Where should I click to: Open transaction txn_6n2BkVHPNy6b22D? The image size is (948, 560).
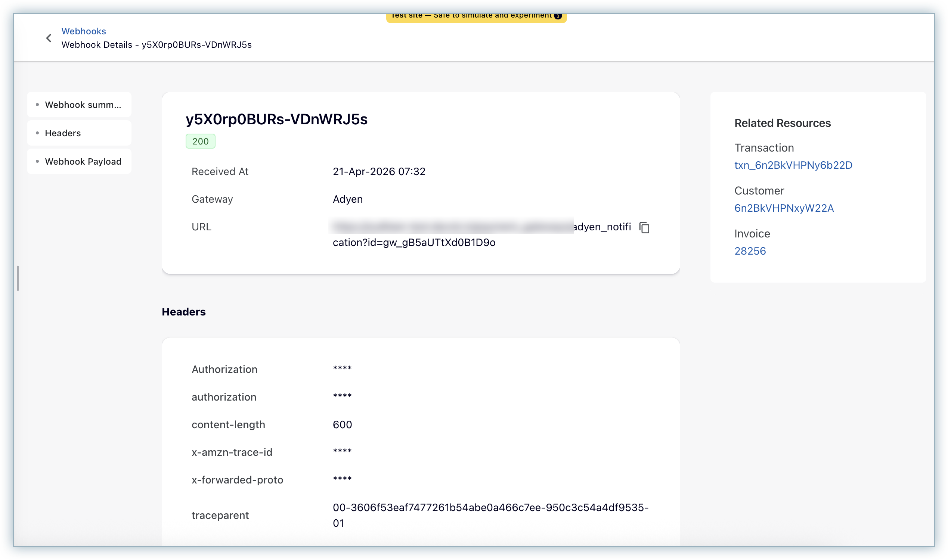tap(793, 165)
